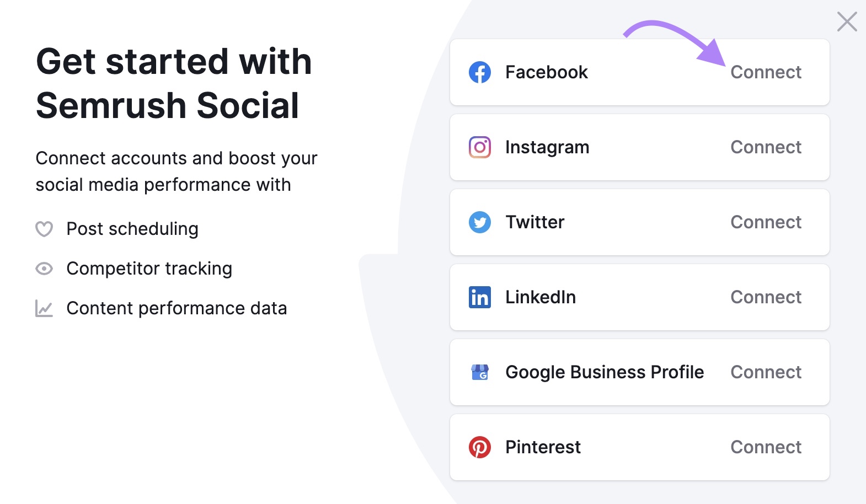
Task: Click the Post scheduling list item
Action: coord(132,229)
